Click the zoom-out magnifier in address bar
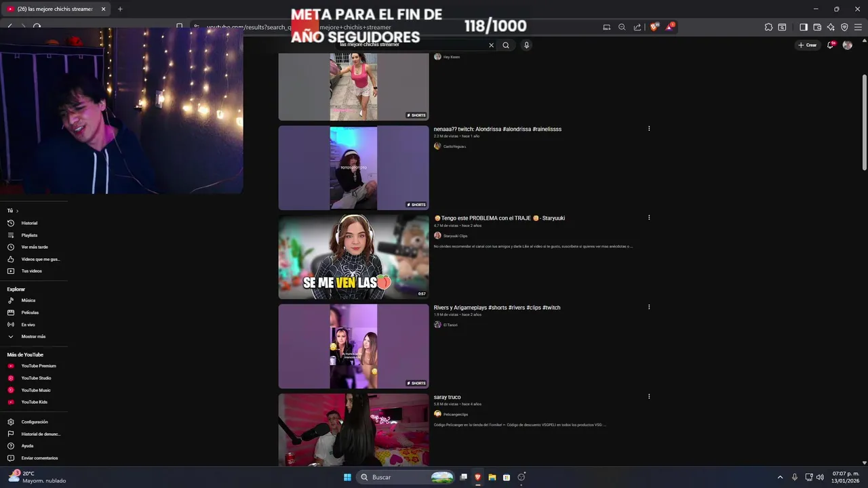This screenshot has height=488, width=868. tap(622, 27)
